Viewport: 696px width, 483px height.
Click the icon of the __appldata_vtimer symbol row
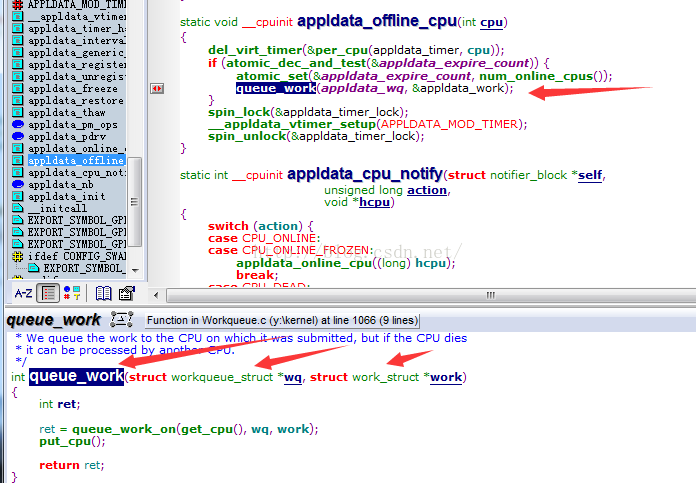coord(17,16)
